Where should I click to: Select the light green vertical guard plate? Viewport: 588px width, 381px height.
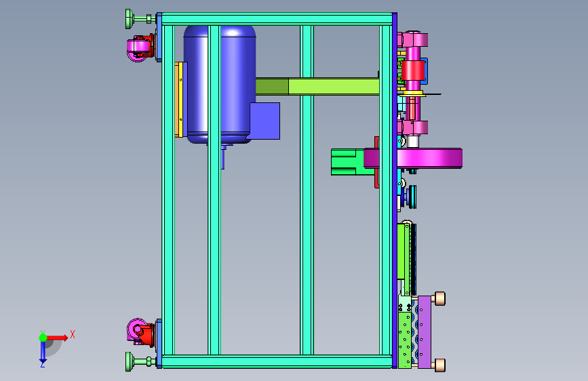tap(401, 252)
